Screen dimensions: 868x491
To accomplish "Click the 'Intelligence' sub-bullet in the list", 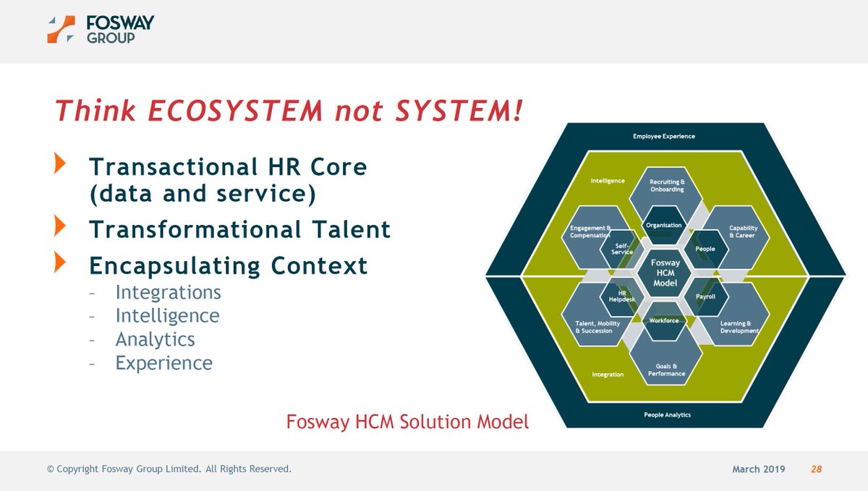I will [167, 316].
